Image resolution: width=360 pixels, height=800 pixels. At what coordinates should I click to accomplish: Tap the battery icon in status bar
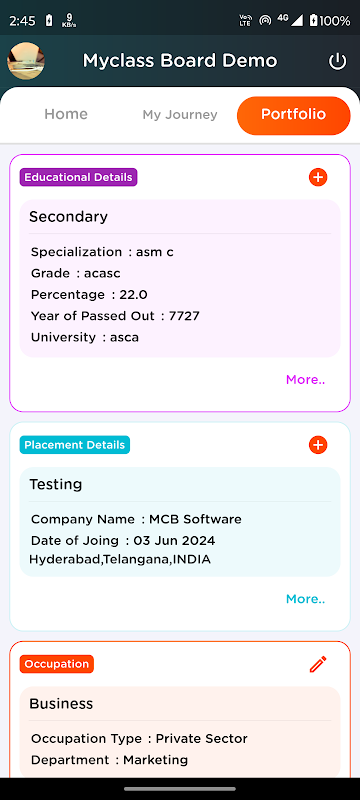click(313, 20)
